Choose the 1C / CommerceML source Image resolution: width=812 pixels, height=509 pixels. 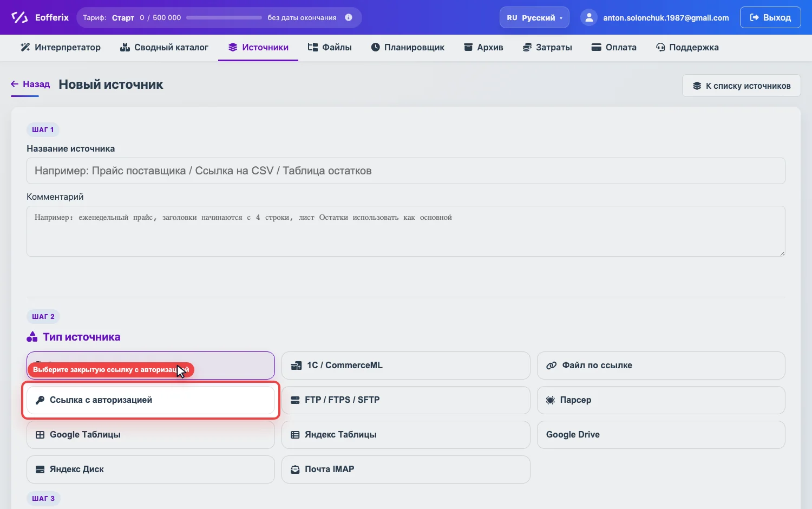click(405, 366)
